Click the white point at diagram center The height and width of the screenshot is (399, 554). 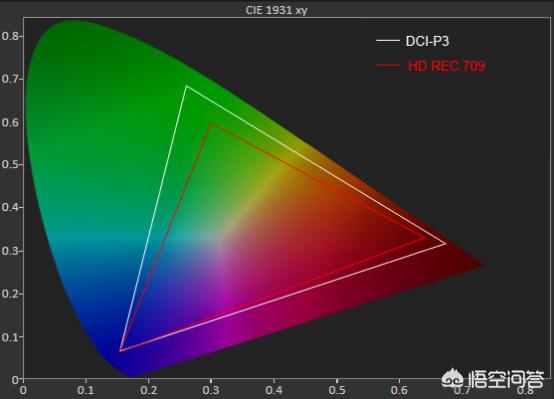(x=219, y=239)
